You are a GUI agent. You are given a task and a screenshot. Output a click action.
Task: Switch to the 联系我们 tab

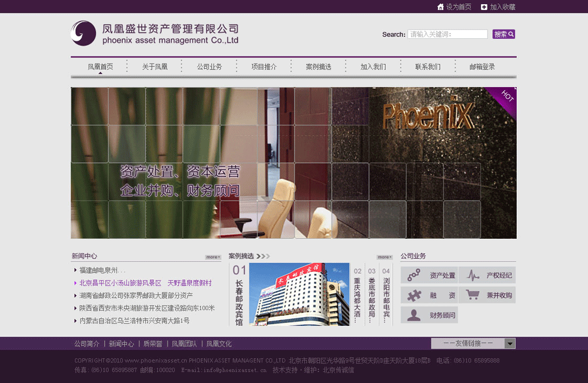point(429,66)
